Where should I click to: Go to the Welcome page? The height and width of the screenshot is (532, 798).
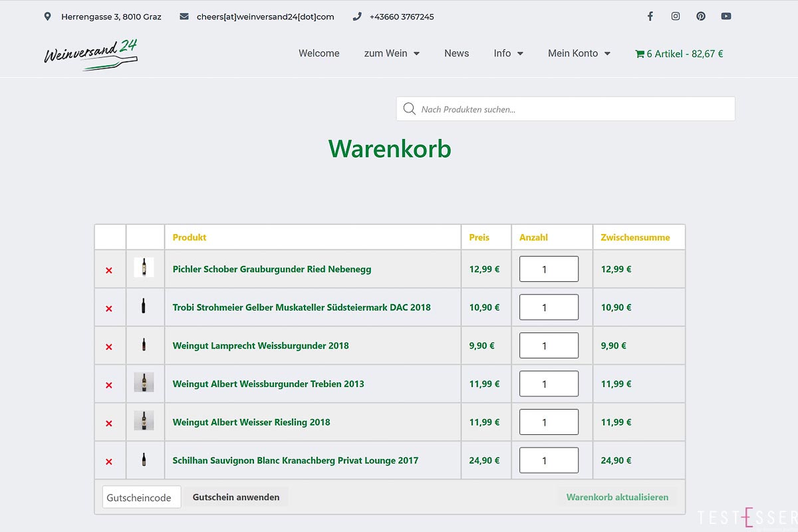coord(319,53)
